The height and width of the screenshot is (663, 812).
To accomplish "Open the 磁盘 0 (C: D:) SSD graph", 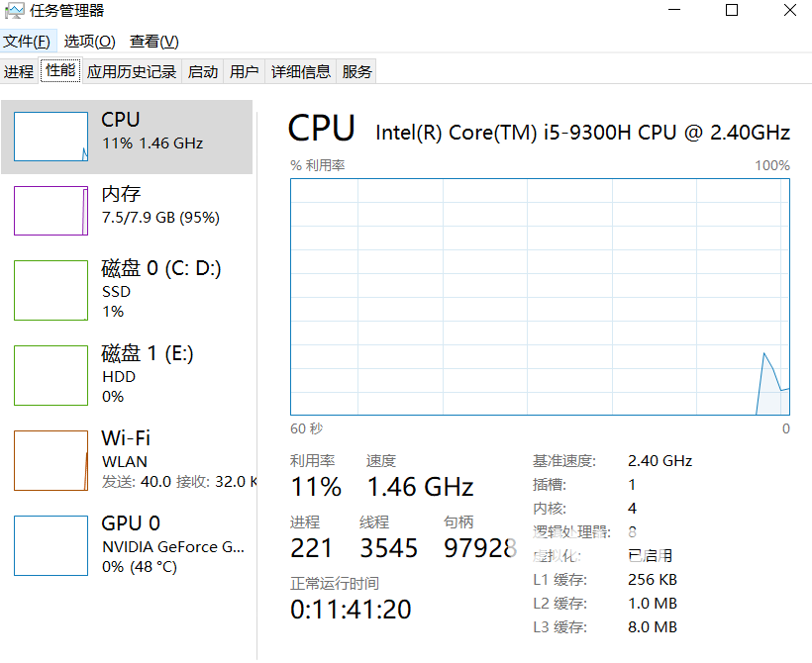I will (x=51, y=291).
